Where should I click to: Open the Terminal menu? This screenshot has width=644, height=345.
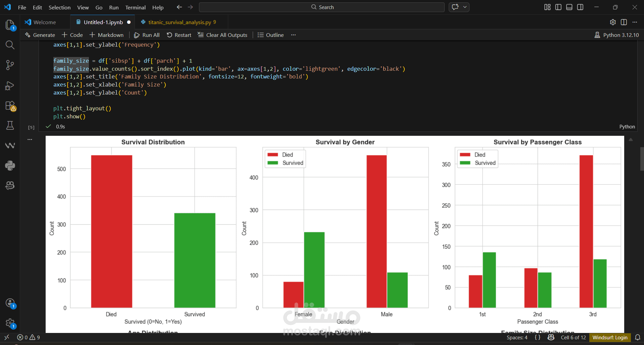(135, 7)
